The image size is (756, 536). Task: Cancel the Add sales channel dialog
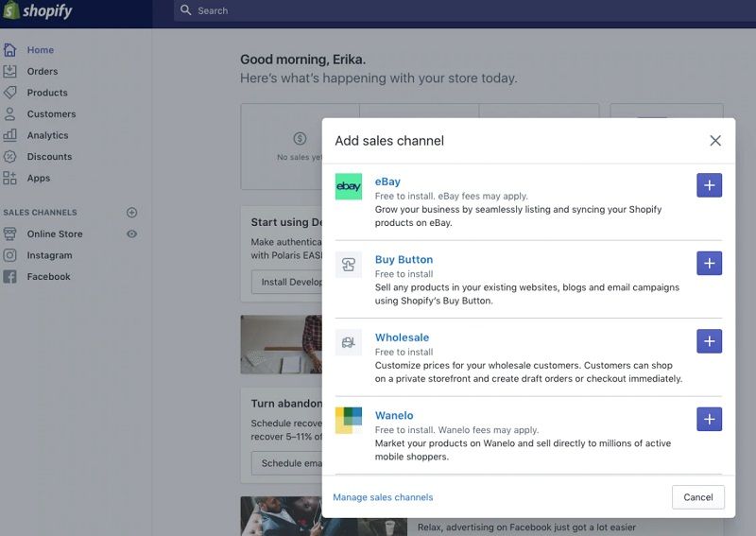click(697, 497)
